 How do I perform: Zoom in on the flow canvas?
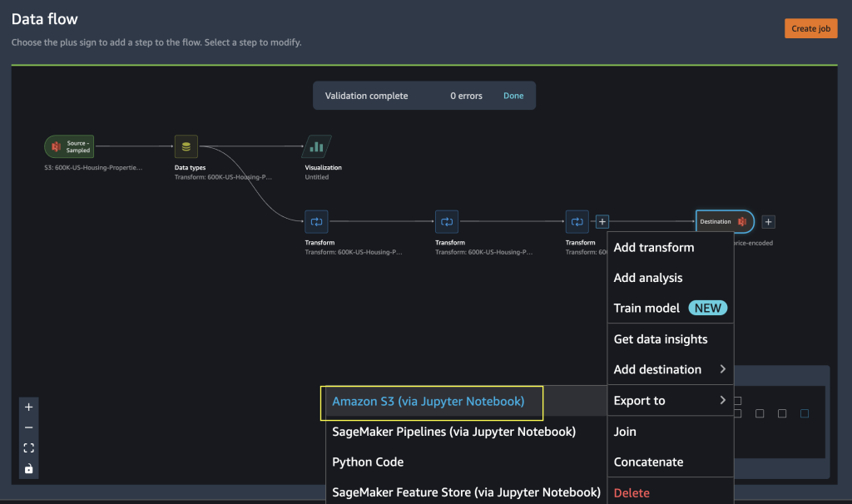click(29, 407)
